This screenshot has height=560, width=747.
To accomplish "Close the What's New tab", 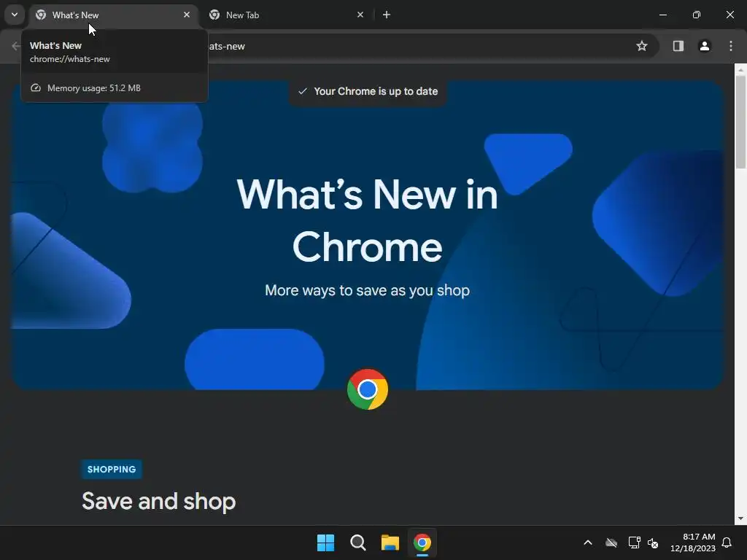I will 187,15.
